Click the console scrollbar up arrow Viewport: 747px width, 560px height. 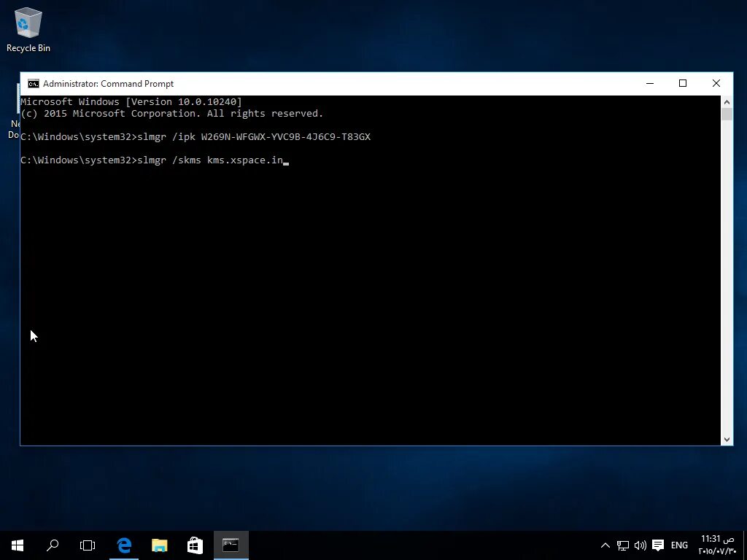coord(727,102)
